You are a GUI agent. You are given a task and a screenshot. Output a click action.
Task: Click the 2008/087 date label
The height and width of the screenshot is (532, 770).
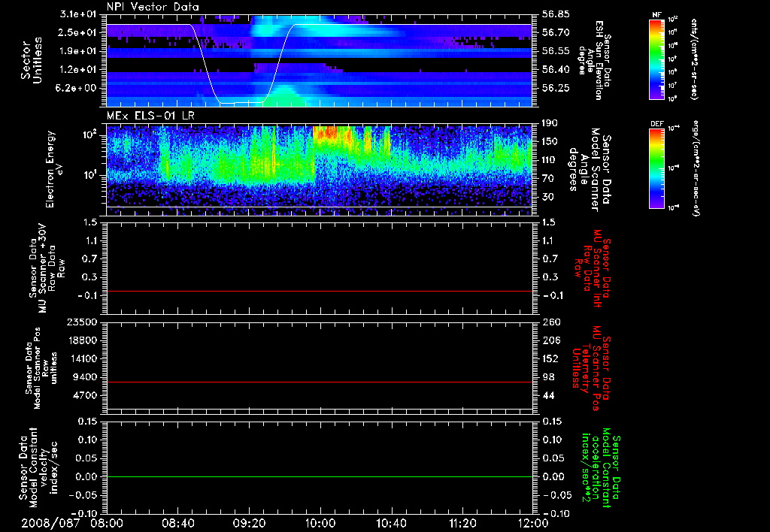[49, 523]
